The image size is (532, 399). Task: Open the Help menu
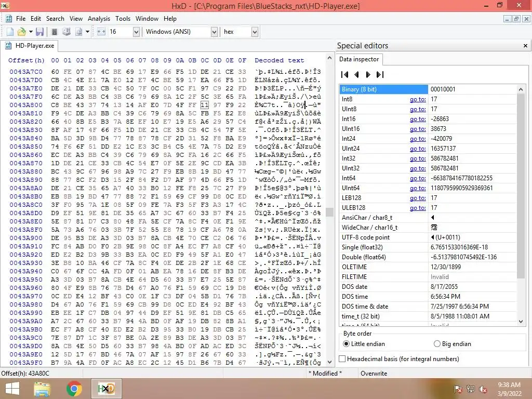tap(170, 19)
